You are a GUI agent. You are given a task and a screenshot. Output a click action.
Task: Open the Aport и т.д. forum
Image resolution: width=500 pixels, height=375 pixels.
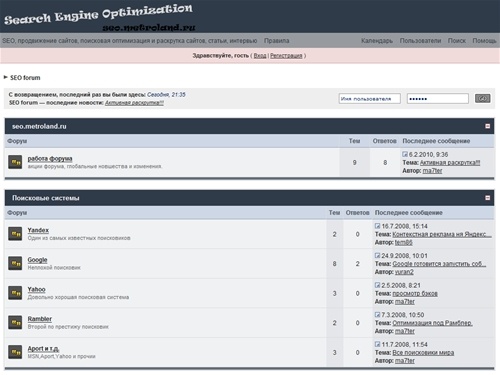(43, 348)
